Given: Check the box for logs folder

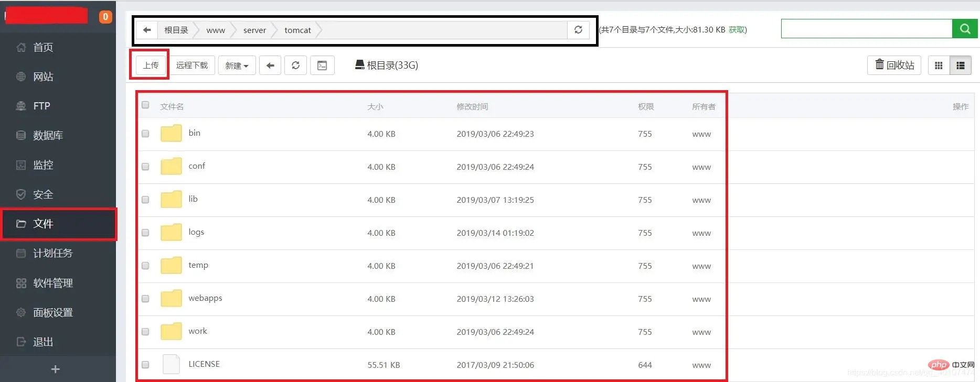Looking at the screenshot, I should pos(145,233).
